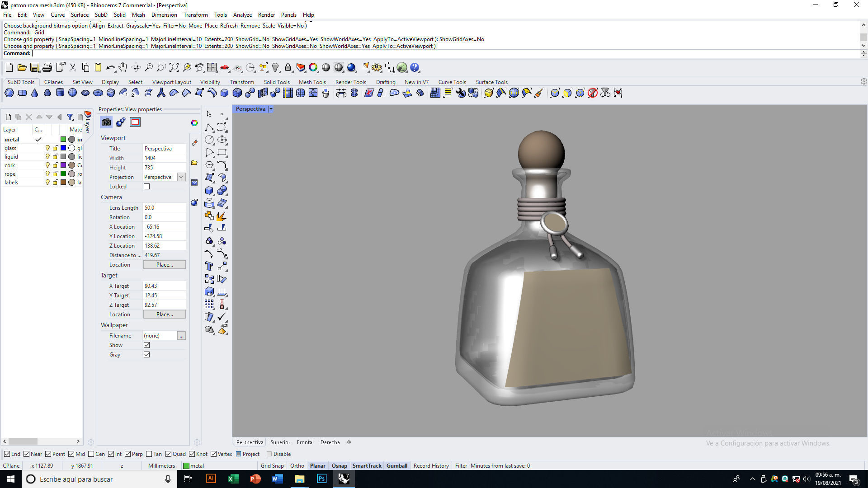The image size is (868, 488).
Task: Open the Perspectiva viewport title dropdown arrow
Action: [x=271, y=109]
